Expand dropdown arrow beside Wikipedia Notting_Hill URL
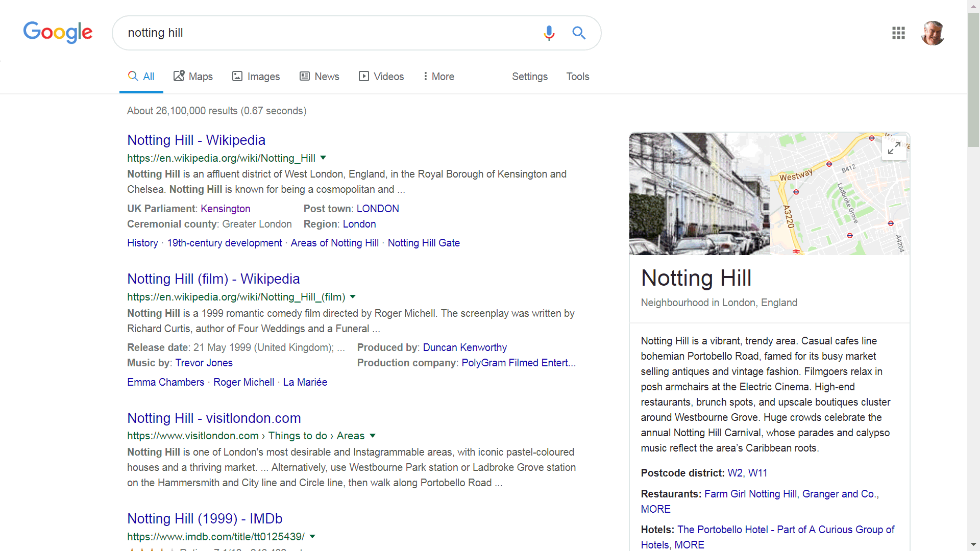 click(x=323, y=158)
